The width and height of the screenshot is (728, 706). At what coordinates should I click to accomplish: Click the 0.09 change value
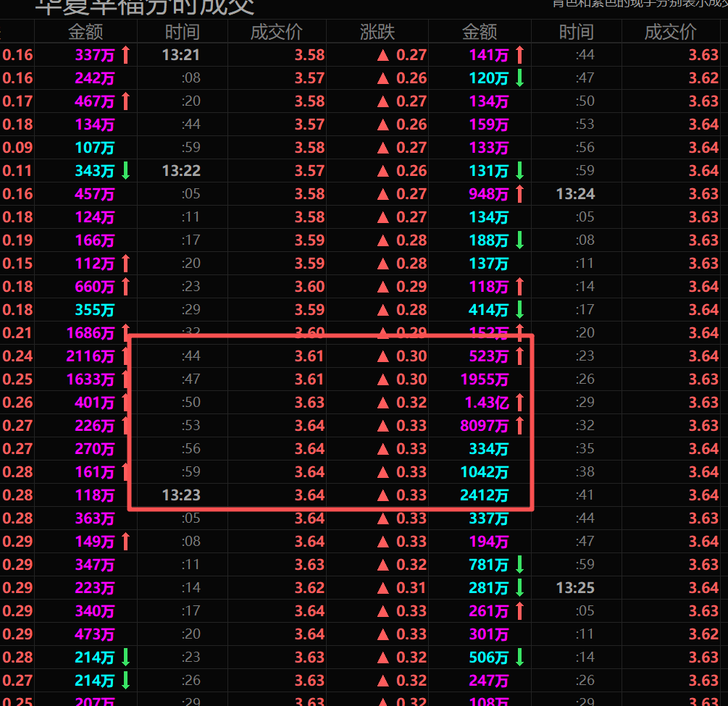[17, 148]
